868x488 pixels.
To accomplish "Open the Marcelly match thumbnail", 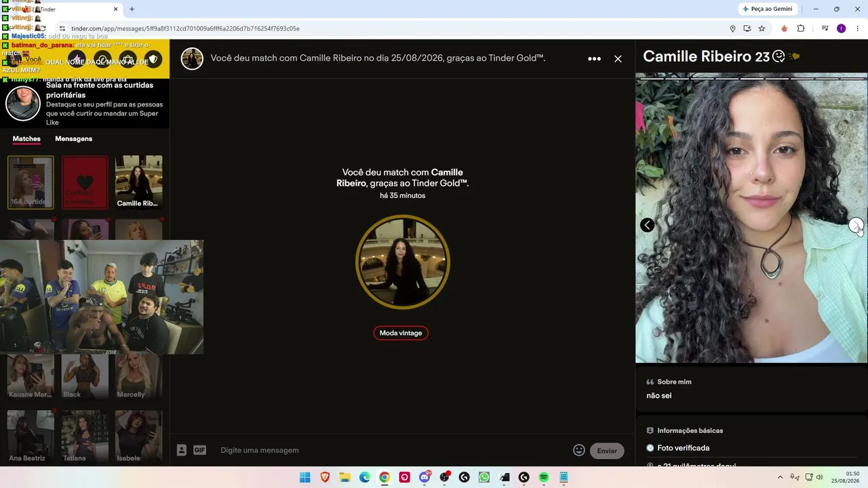I will pos(138,376).
